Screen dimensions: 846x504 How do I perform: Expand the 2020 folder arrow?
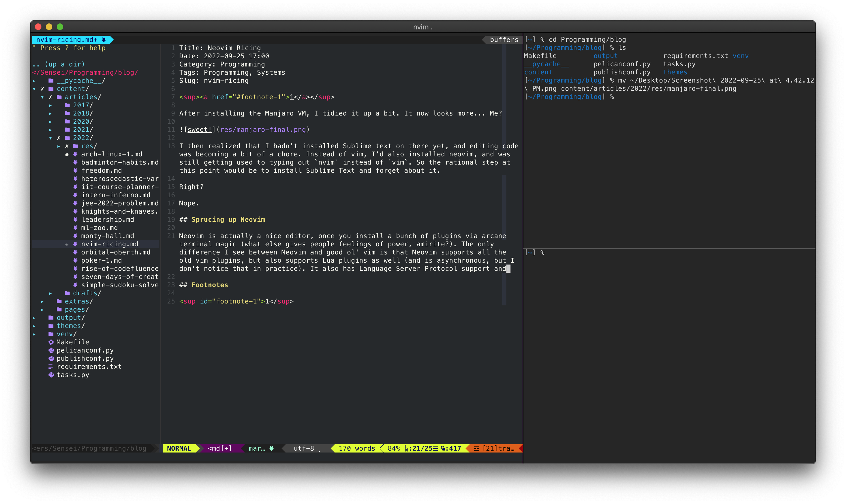(x=50, y=122)
